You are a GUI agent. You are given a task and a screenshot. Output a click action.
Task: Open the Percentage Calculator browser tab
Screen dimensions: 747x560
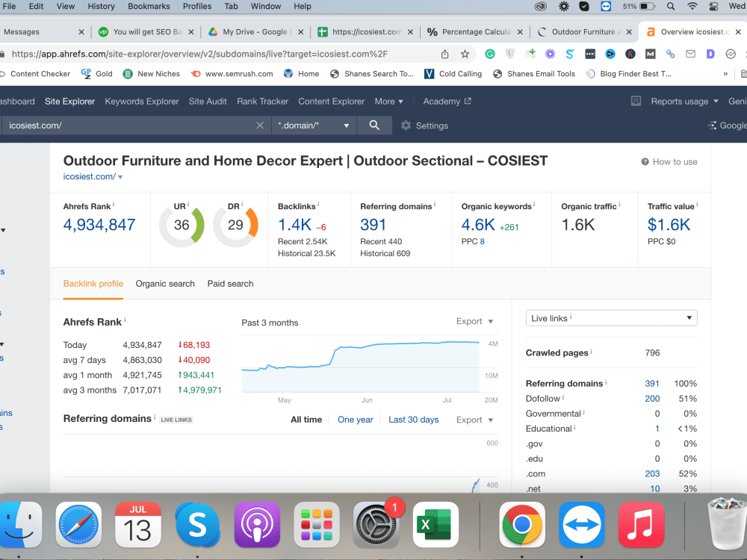[x=475, y=32]
